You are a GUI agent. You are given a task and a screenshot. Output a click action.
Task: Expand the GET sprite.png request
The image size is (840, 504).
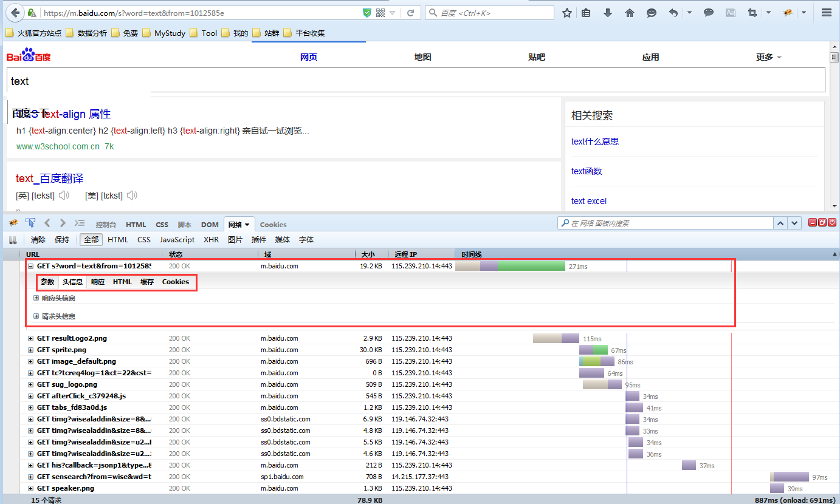point(31,350)
